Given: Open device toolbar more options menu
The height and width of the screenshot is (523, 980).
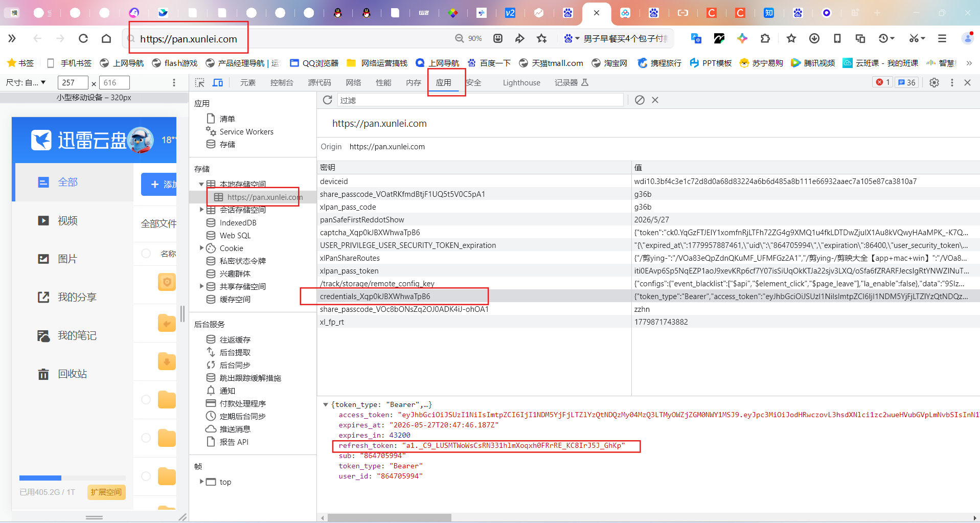Looking at the screenshot, I should pyautogui.click(x=174, y=82).
